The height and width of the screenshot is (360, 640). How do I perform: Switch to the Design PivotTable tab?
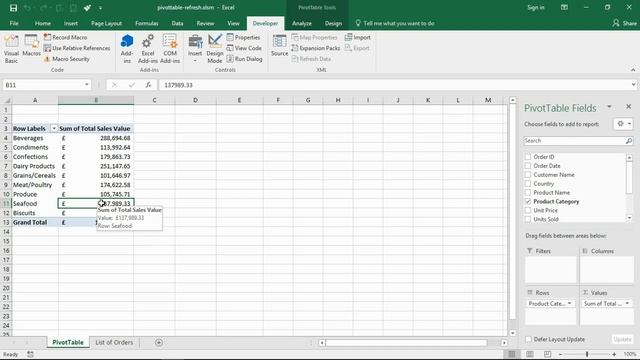(x=333, y=23)
